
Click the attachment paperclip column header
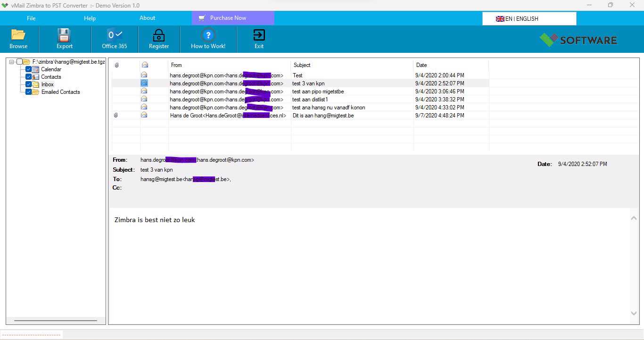click(x=116, y=65)
